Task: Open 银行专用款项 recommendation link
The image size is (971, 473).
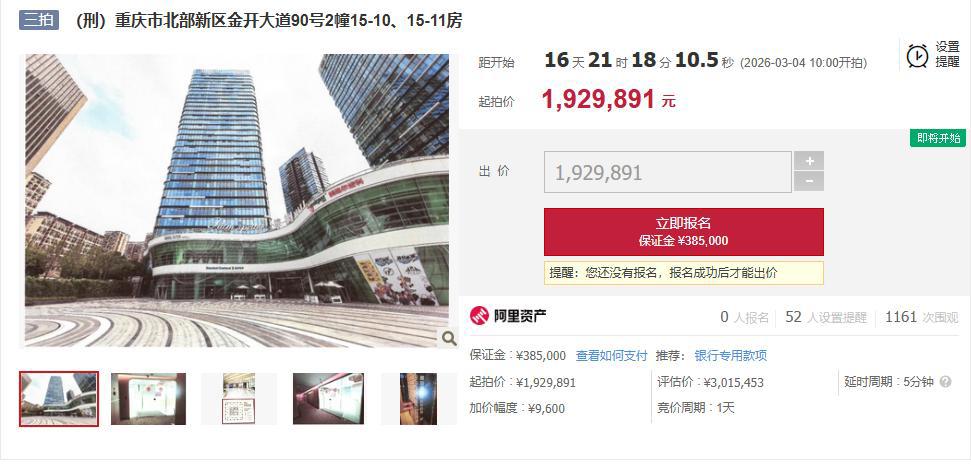Action: 731,355
